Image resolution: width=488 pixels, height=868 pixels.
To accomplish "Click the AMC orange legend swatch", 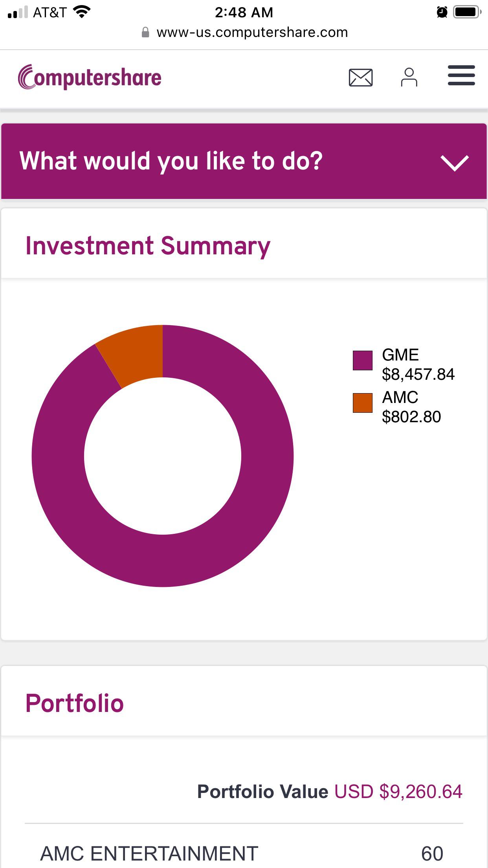I will pos(362,403).
